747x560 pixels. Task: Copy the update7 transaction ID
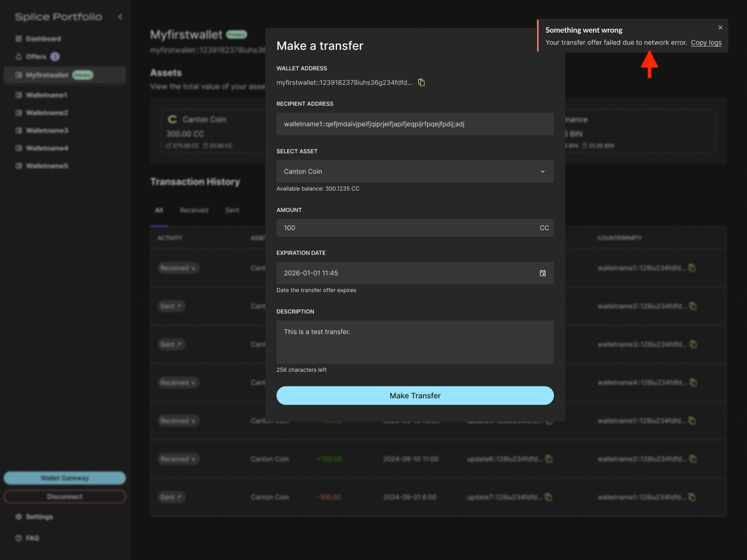(548, 497)
